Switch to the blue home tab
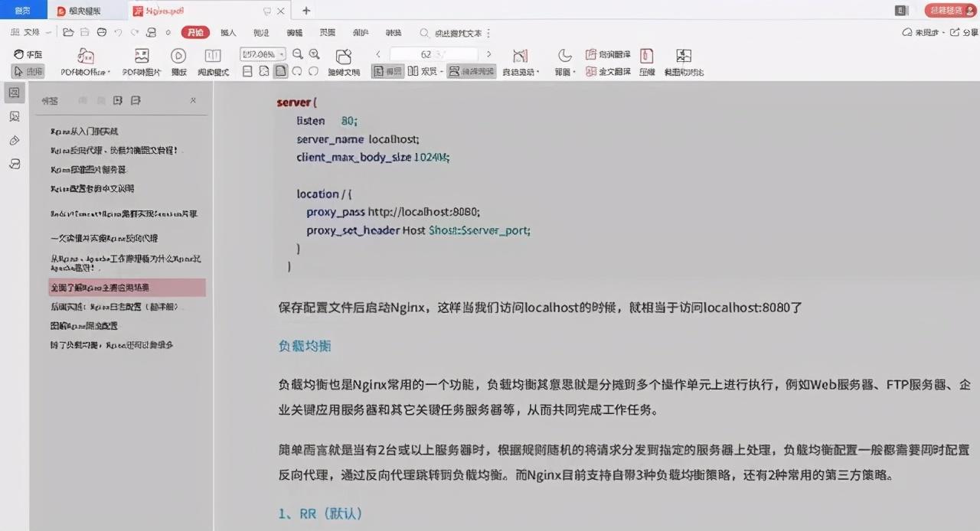The height and width of the screenshot is (531, 980). [23, 10]
